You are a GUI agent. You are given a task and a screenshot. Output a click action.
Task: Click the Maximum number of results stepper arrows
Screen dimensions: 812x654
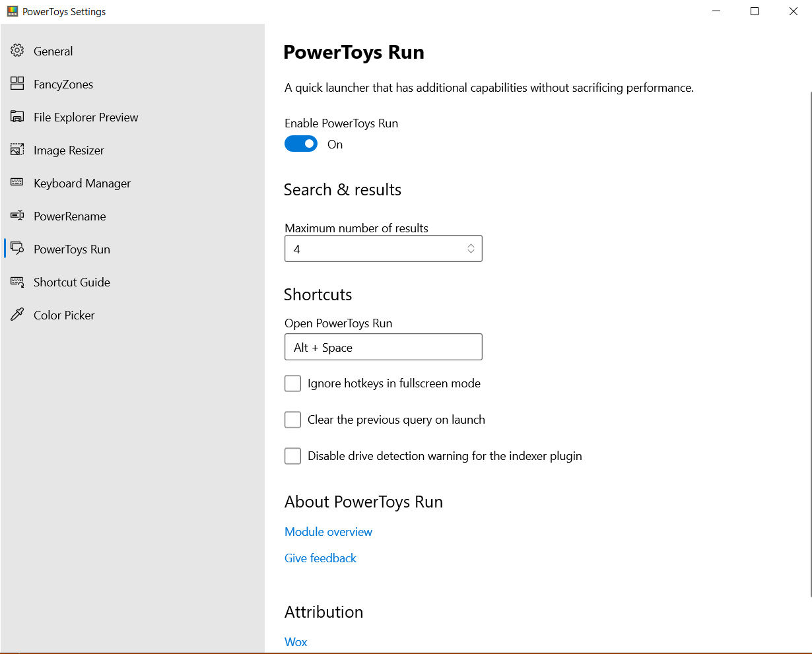tap(471, 249)
